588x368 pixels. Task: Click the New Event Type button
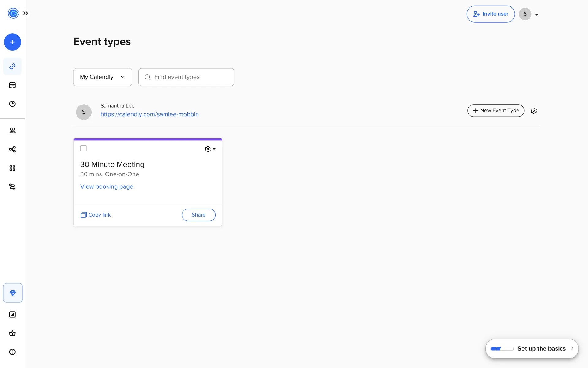point(496,110)
